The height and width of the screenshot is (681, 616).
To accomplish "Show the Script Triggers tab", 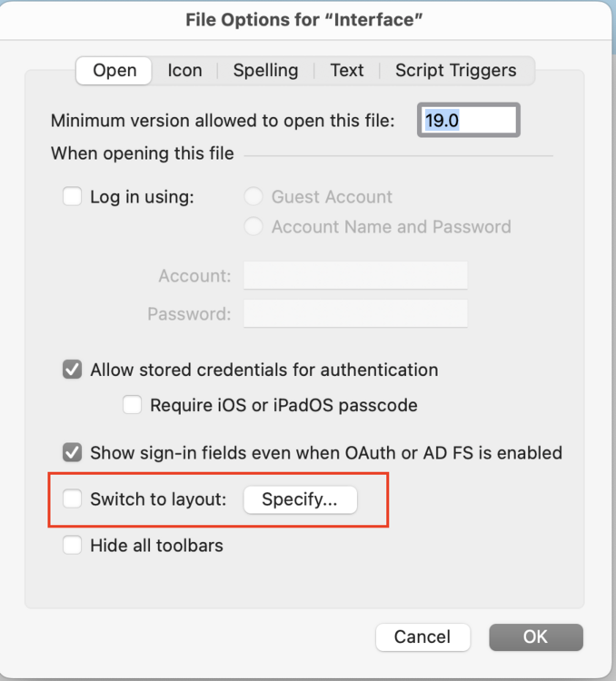I will point(455,71).
